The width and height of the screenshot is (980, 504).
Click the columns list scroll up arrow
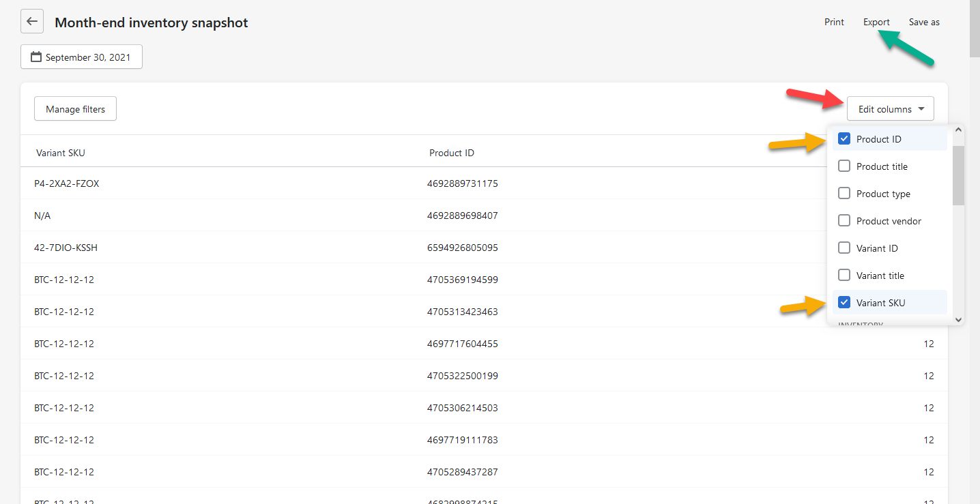958,130
